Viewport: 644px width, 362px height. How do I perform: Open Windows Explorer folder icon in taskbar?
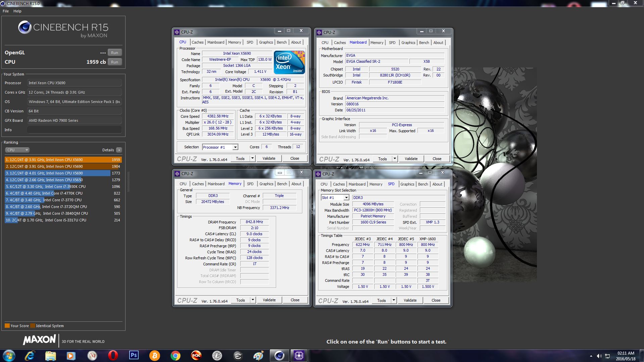point(50,356)
